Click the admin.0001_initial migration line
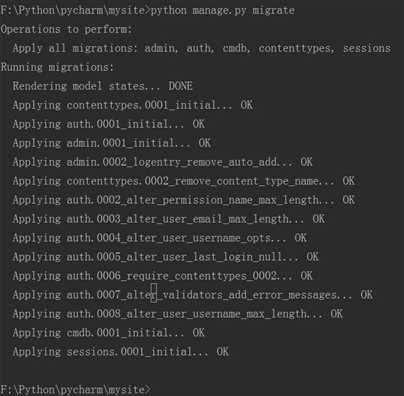The image size is (404, 396). [x=112, y=143]
